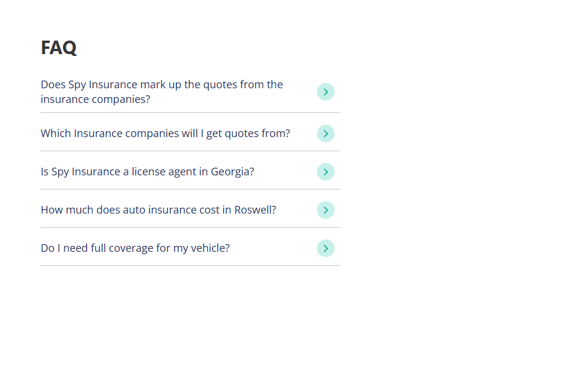Viewport: 588px width, 373px height.
Task: Click 'Does Spy Insurance' at the first question's start
Action: point(89,85)
